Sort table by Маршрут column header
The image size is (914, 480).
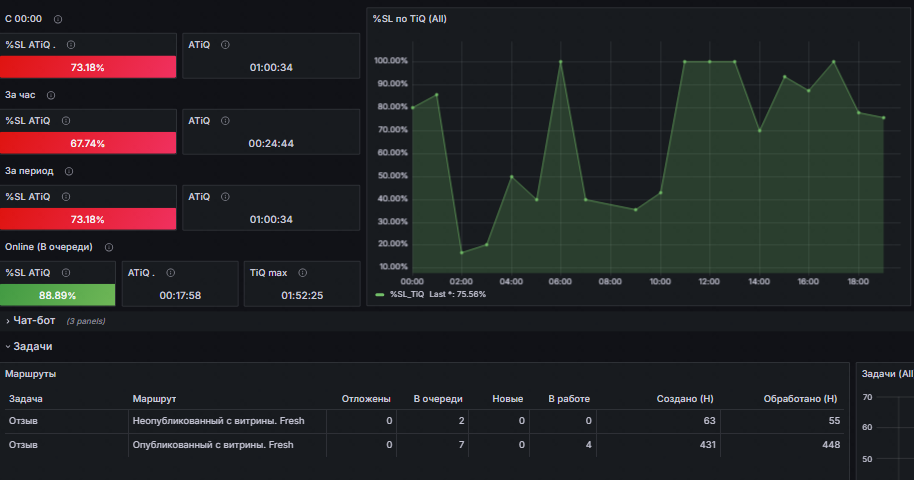[154, 399]
